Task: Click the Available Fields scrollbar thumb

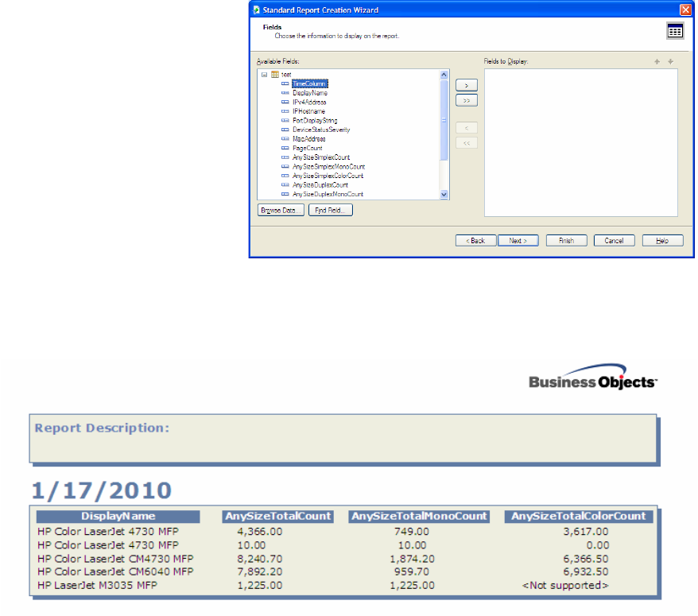Action: point(444,120)
